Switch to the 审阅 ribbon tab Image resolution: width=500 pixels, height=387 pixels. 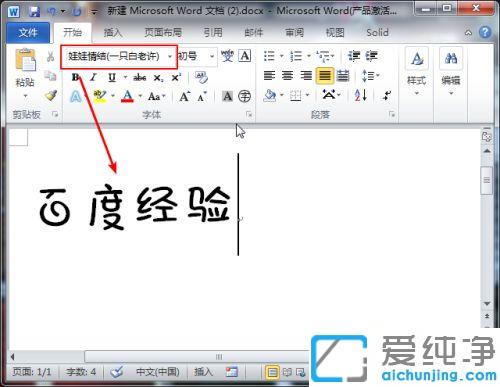click(x=294, y=33)
